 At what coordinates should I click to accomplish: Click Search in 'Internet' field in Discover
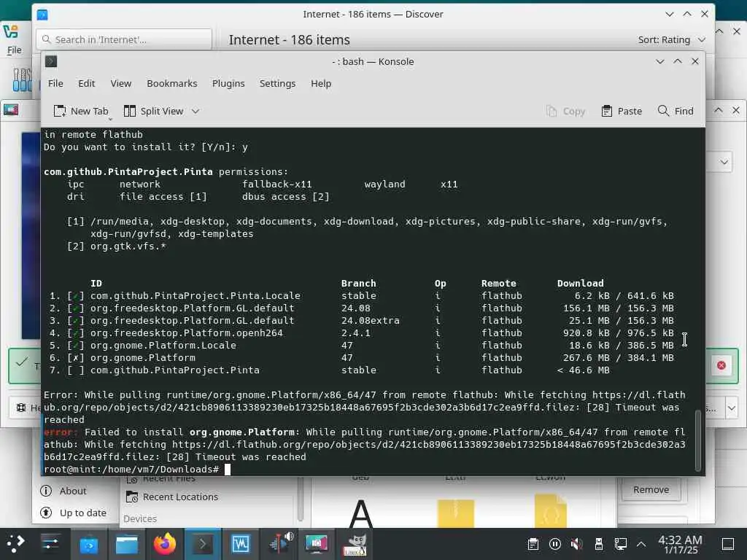(x=124, y=39)
